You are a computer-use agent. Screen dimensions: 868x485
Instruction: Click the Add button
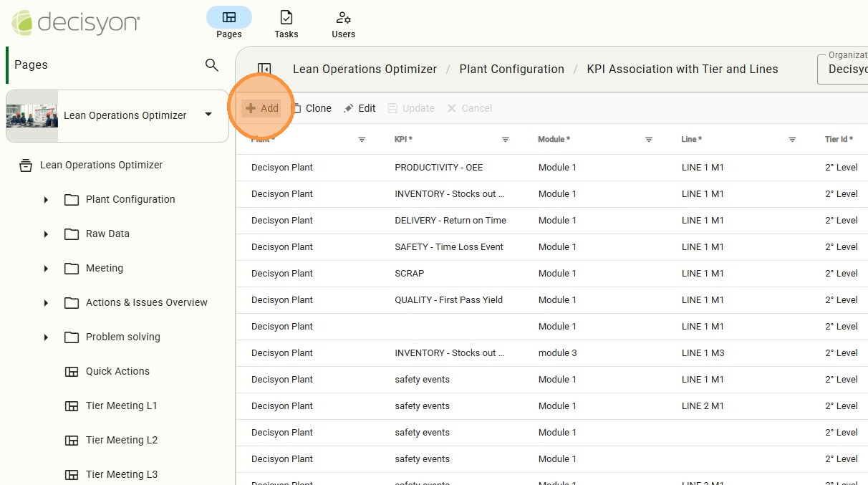pyautogui.click(x=262, y=108)
